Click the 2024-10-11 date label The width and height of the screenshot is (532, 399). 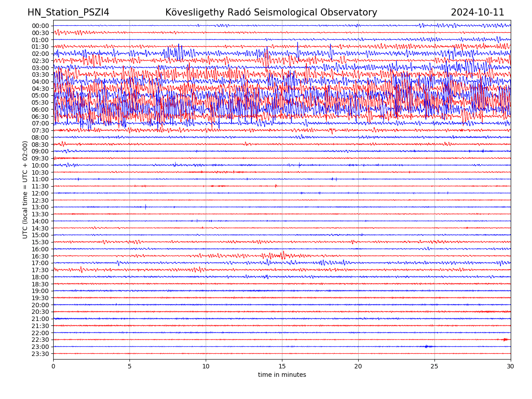477,13
